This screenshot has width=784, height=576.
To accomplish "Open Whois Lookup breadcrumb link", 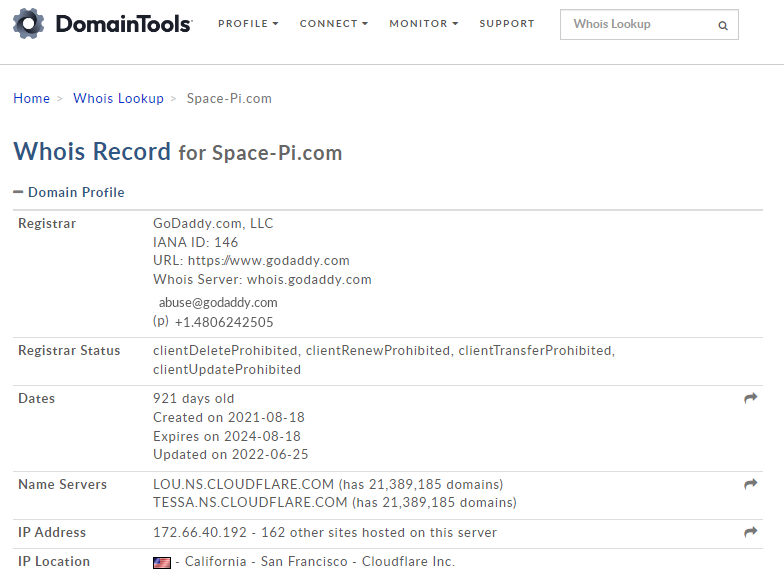I will [118, 98].
